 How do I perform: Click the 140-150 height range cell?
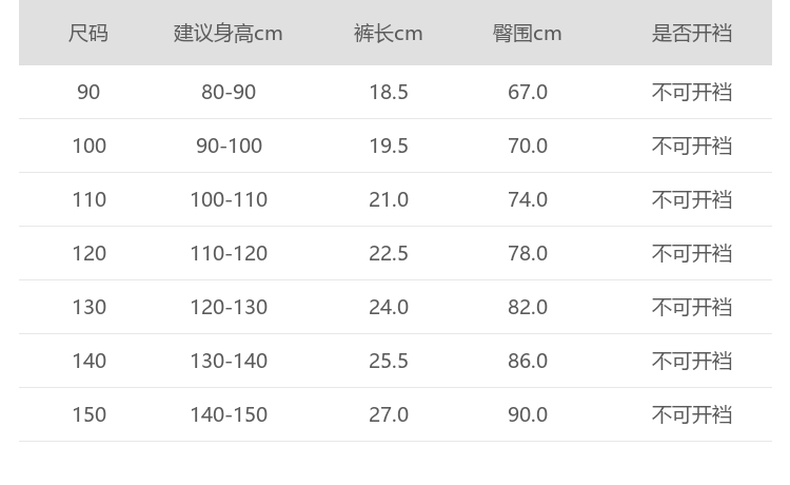pos(228,414)
